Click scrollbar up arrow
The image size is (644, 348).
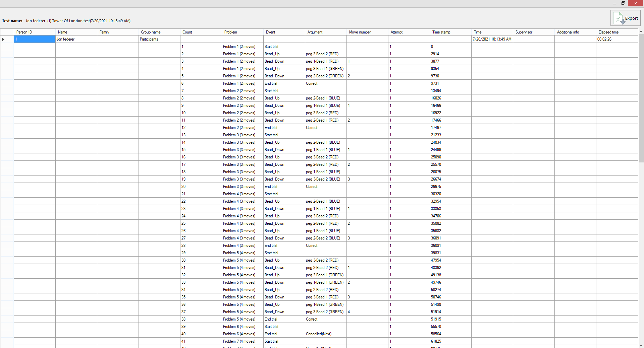[x=641, y=32]
